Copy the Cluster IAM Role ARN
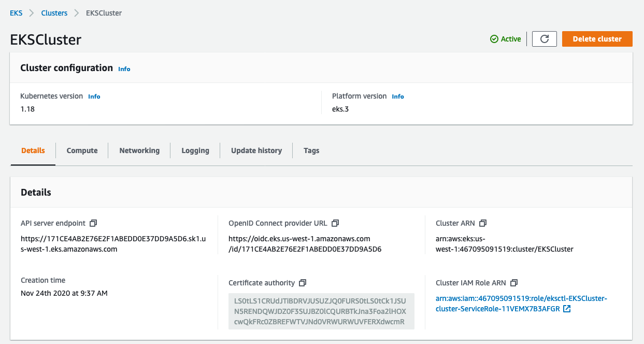The image size is (644, 344). click(514, 283)
